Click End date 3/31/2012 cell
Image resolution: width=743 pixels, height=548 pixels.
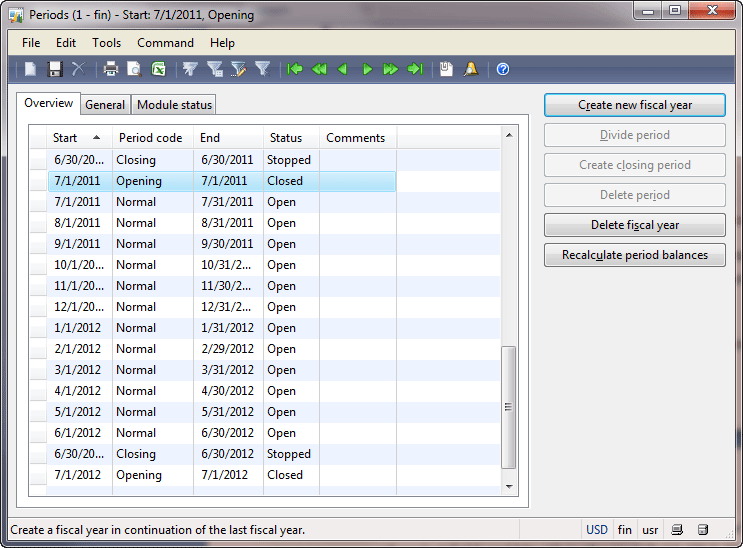(228, 370)
